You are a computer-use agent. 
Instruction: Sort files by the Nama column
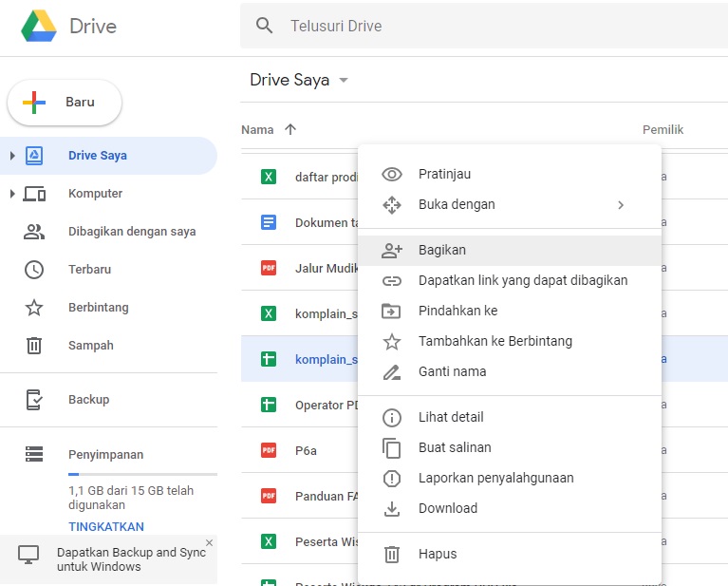[257, 130]
